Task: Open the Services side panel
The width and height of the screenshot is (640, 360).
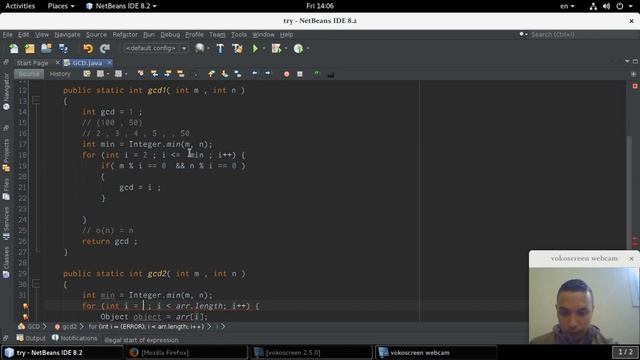Action: pos(6,223)
